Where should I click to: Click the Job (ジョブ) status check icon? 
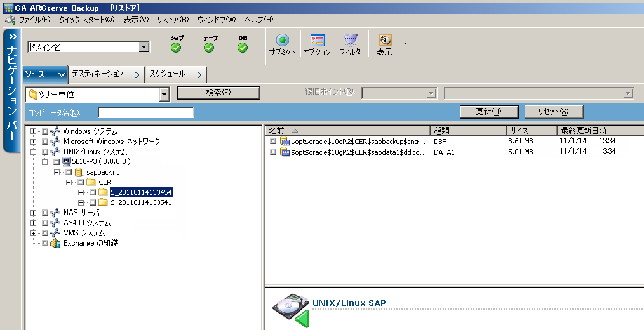(176, 48)
